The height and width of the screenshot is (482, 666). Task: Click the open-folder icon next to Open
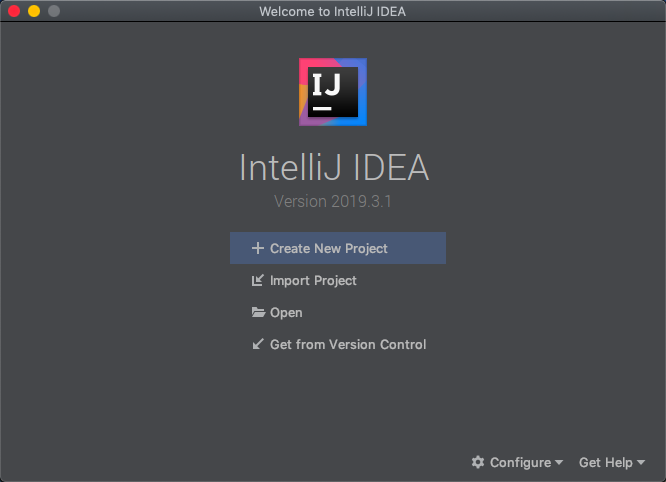pyautogui.click(x=258, y=313)
